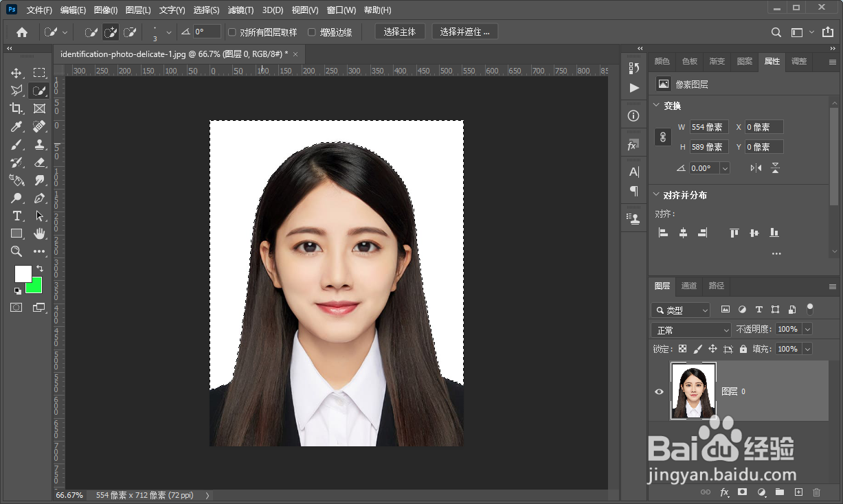Select the Horizontal Type tool
Viewport: 843px width, 504px height.
(16, 216)
